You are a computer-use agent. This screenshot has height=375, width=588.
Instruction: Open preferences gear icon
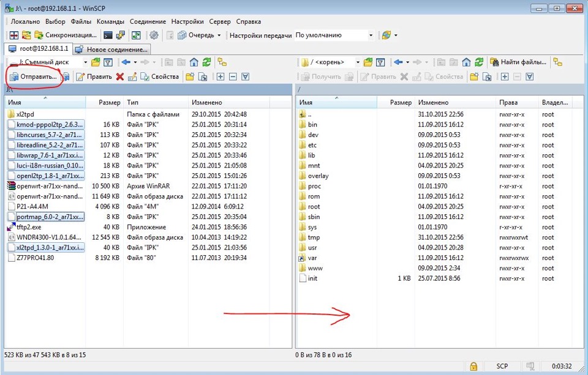154,35
